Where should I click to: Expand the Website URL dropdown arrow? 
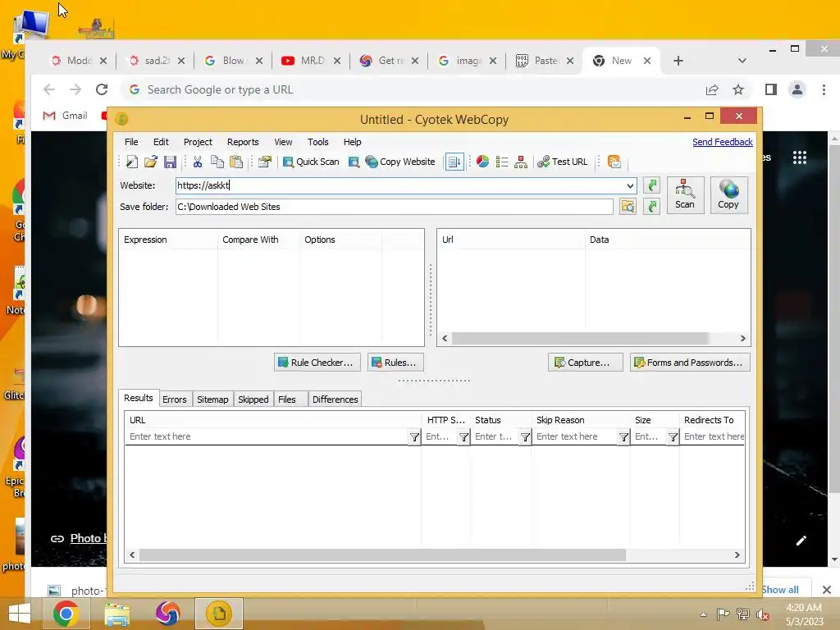pyautogui.click(x=630, y=186)
